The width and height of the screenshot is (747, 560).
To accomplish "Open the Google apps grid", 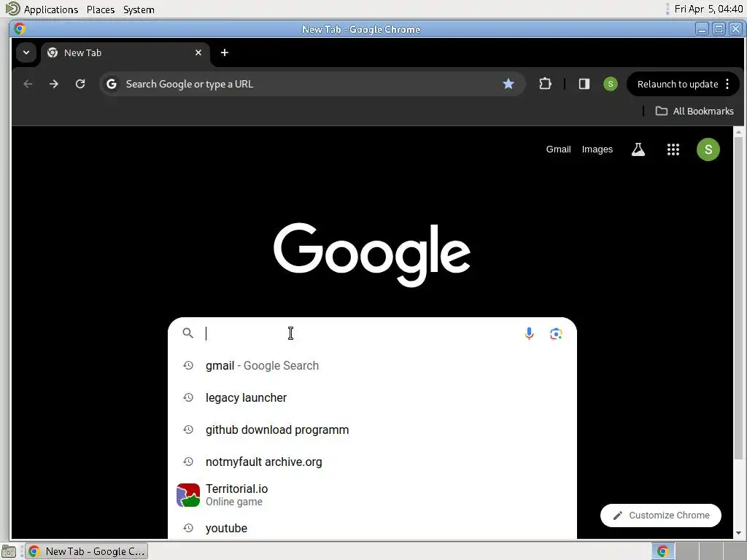I will tap(673, 149).
